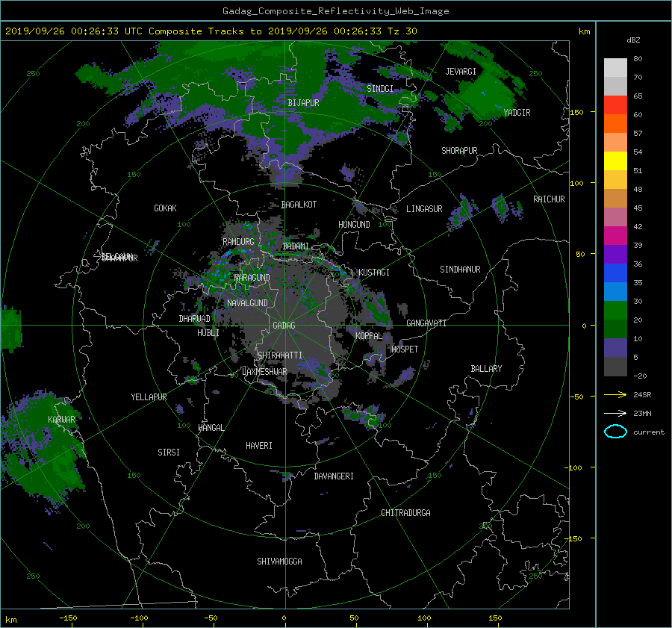Select the SINDGI label
Image resolution: width=672 pixels, height=628 pixels.
[380, 89]
